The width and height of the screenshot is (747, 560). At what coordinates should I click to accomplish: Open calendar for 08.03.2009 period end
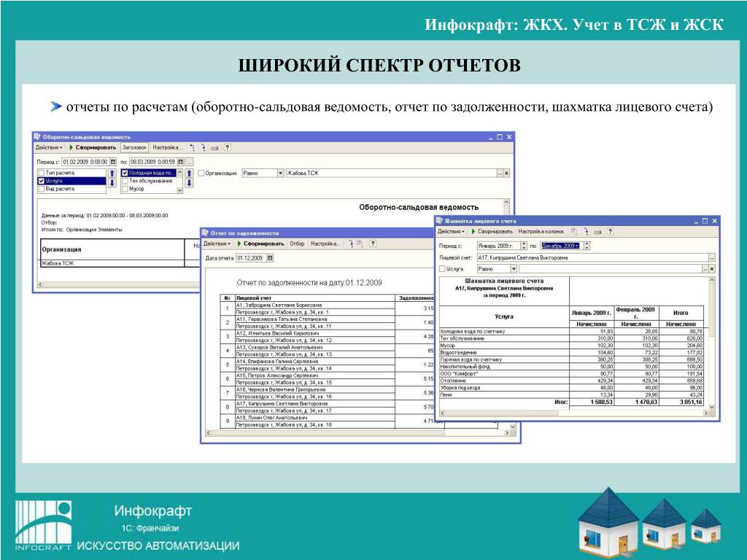[x=181, y=162]
